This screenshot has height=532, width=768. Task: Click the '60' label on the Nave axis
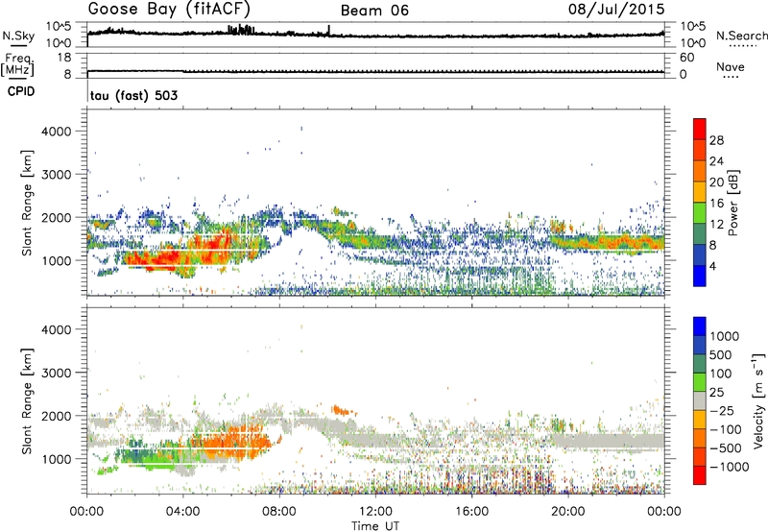click(686, 58)
